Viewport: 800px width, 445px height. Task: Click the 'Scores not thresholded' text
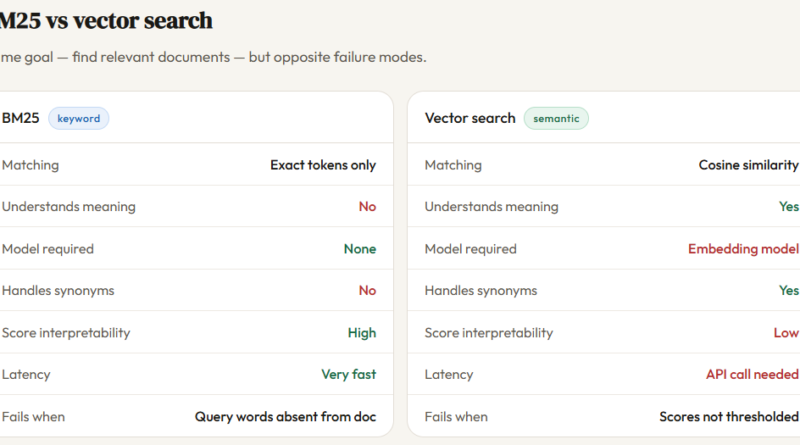tap(729, 416)
